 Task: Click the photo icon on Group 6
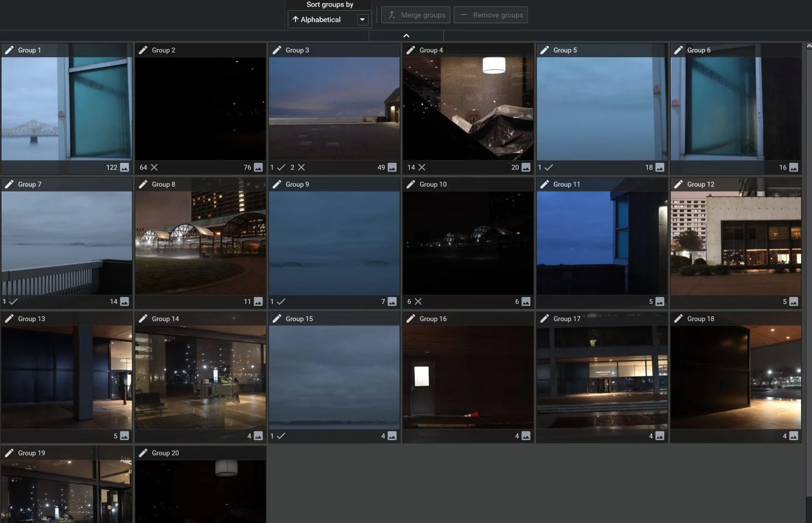click(794, 167)
